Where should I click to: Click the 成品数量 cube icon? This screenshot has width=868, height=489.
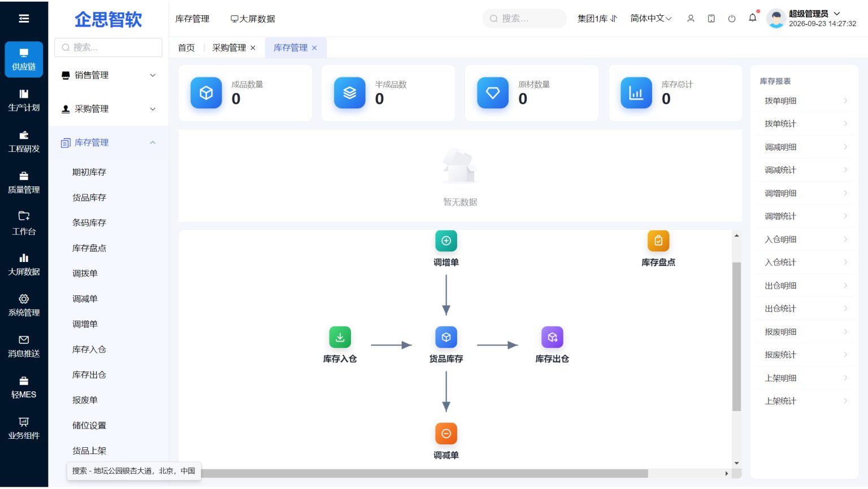[x=206, y=93]
